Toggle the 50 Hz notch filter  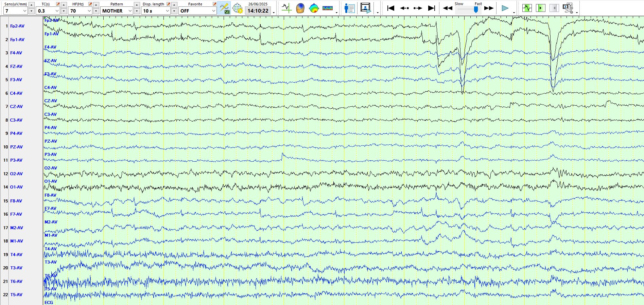click(224, 8)
